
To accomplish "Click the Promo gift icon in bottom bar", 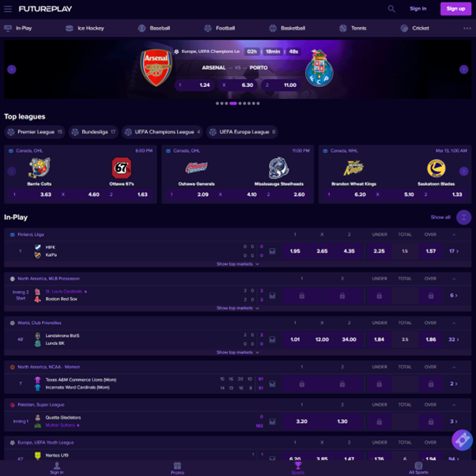I will [x=177, y=466].
